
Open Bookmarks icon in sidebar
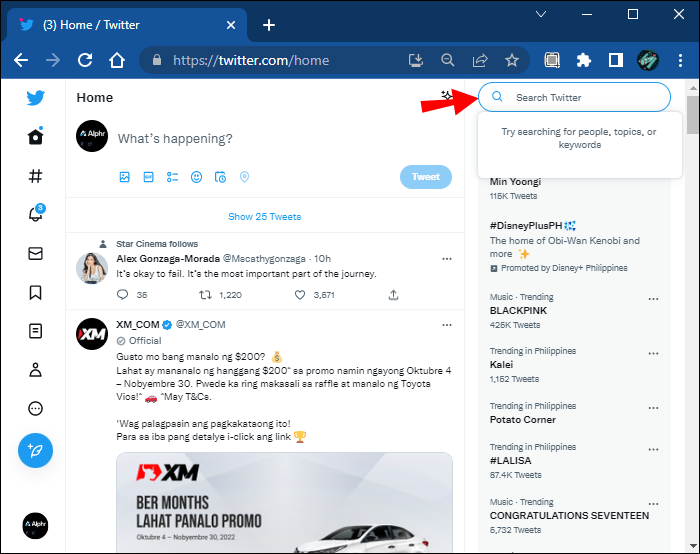tap(35, 293)
